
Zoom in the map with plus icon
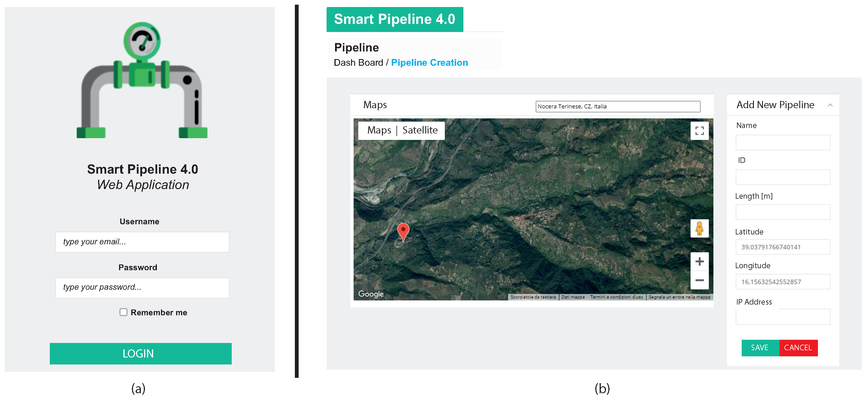pos(699,262)
